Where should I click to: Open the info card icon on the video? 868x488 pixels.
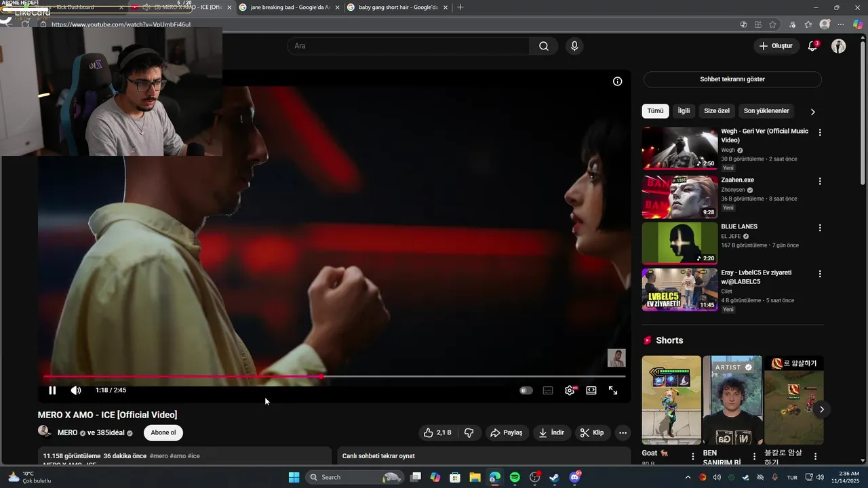(x=617, y=81)
